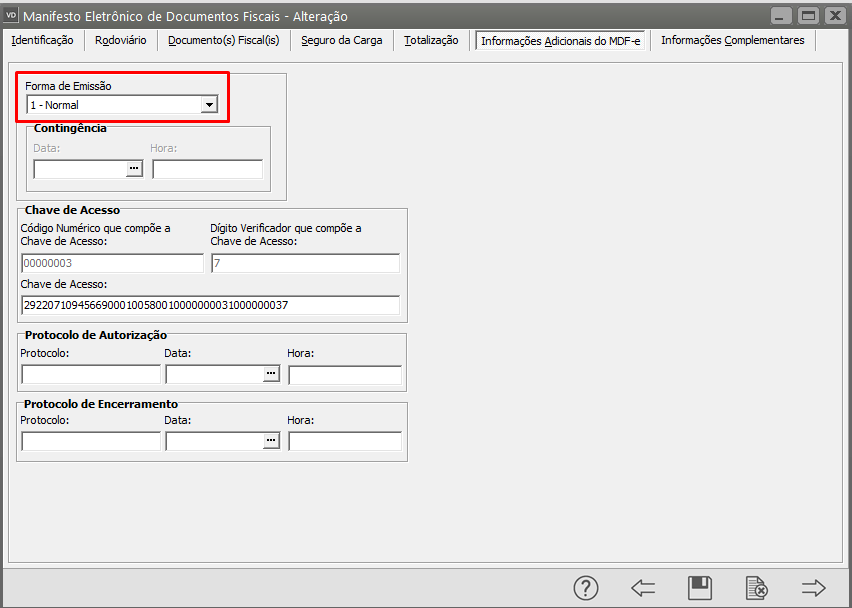The image size is (852, 608).
Task: Open Protocolo de Encerramento date picker
Action: 271,441
